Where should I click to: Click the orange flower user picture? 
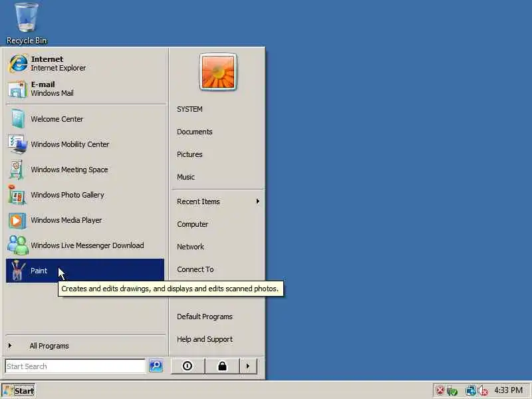pos(218,72)
